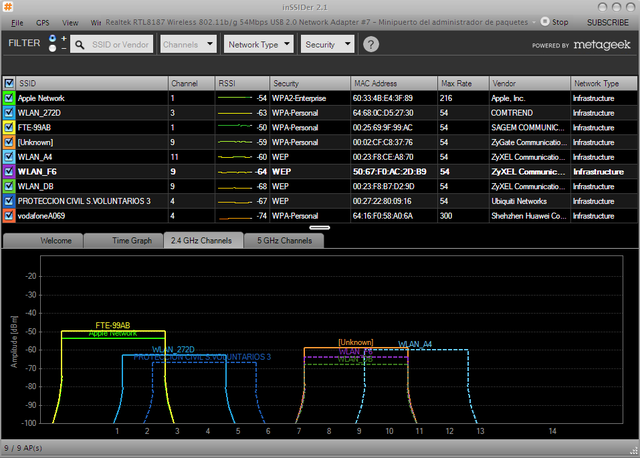The width and height of the screenshot is (640, 458).
Task: Click the WPA2-Enterprise security cell
Action: (299, 98)
